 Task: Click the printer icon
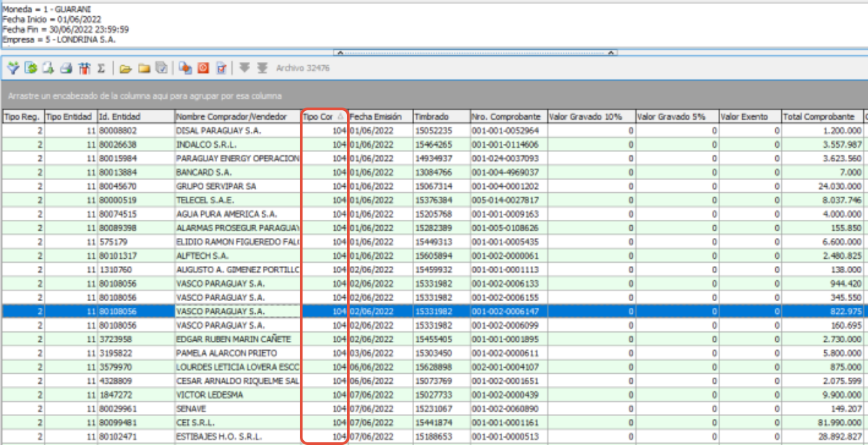pyautogui.click(x=66, y=68)
